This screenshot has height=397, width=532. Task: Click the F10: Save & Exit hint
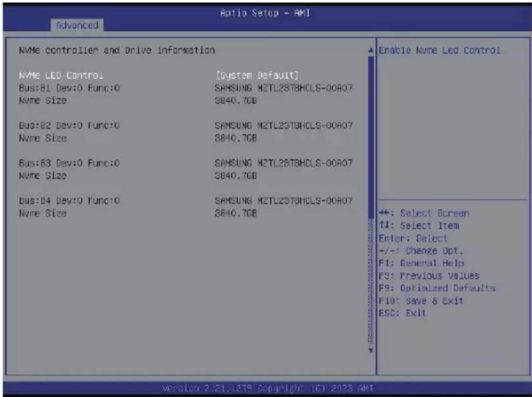pos(421,301)
